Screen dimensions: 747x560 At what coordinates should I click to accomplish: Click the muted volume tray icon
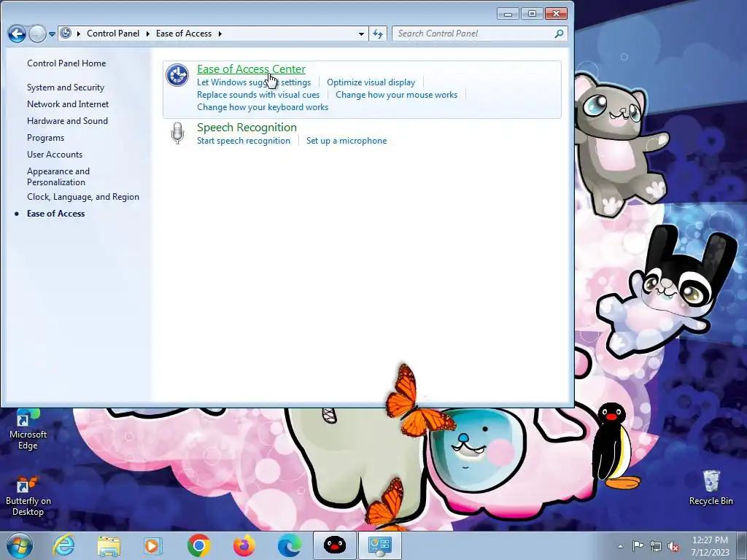673,546
